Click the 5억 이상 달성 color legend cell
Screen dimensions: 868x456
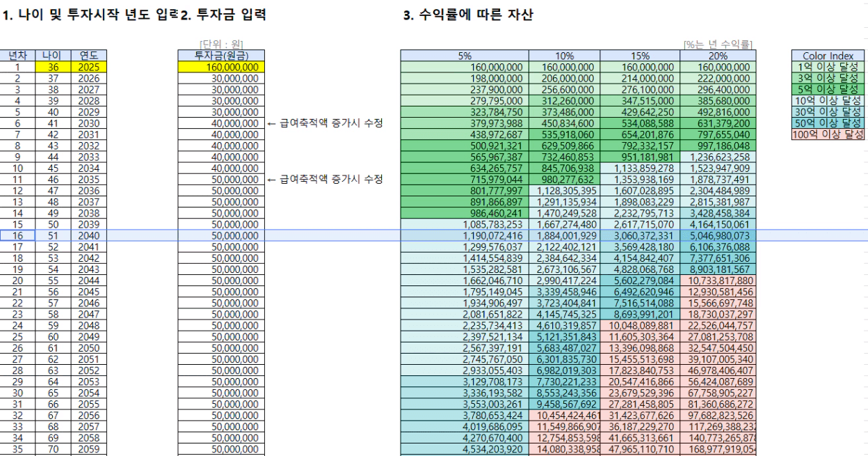pyautogui.click(x=829, y=90)
